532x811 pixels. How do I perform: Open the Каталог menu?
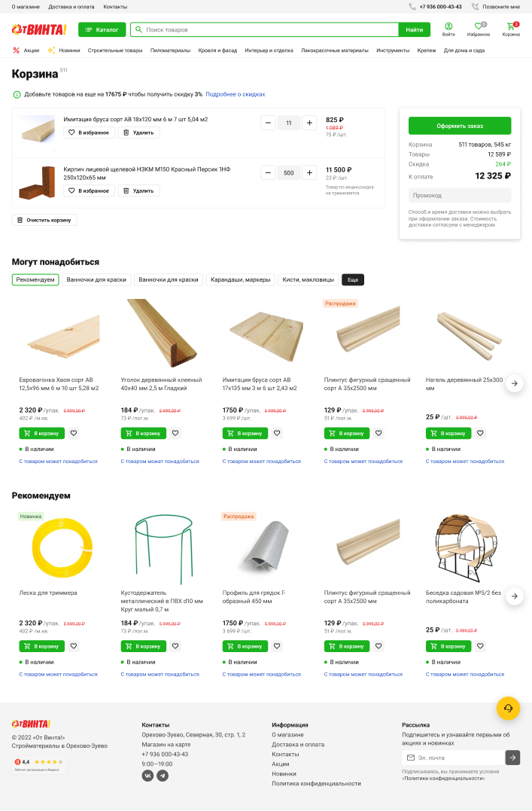coord(102,29)
